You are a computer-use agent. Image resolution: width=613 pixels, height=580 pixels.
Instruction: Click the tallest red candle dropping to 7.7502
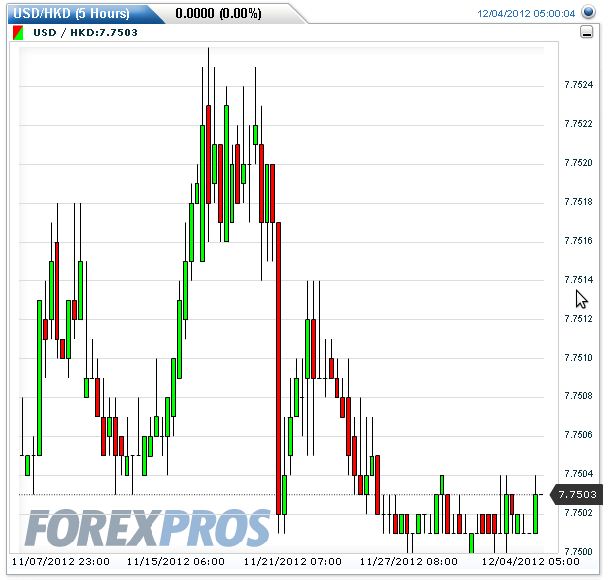(x=279, y=368)
